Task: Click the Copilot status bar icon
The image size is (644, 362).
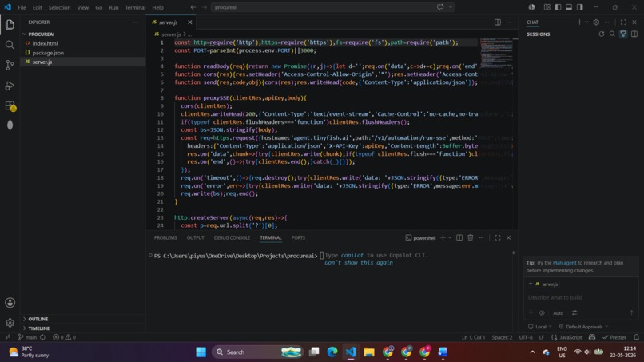Action: click(592, 337)
